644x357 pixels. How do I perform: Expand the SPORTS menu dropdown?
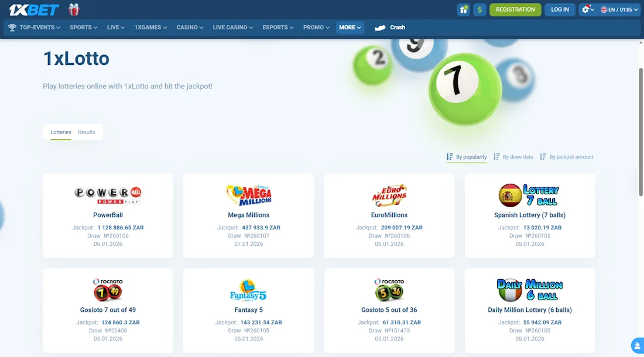pos(83,27)
